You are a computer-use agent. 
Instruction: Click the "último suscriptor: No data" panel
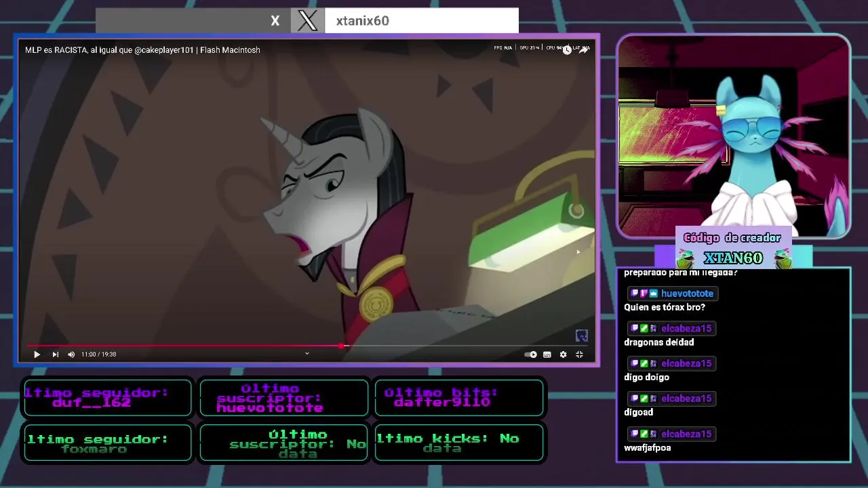point(284,443)
